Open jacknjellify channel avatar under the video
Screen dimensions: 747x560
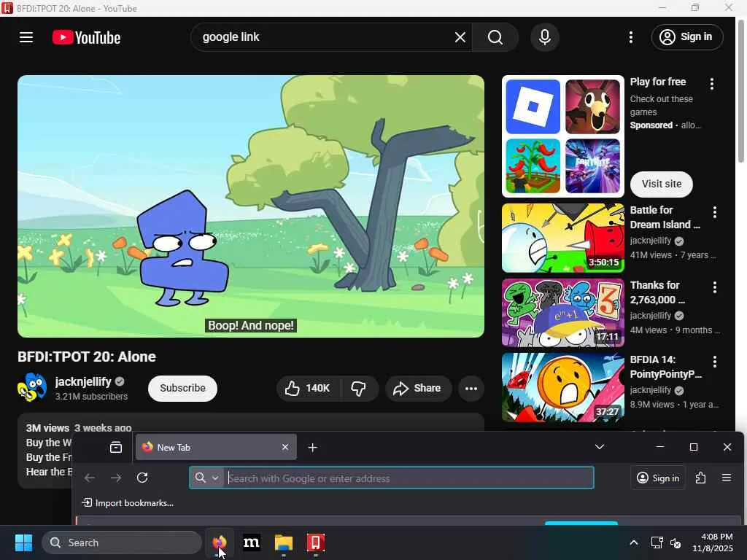[32, 388]
